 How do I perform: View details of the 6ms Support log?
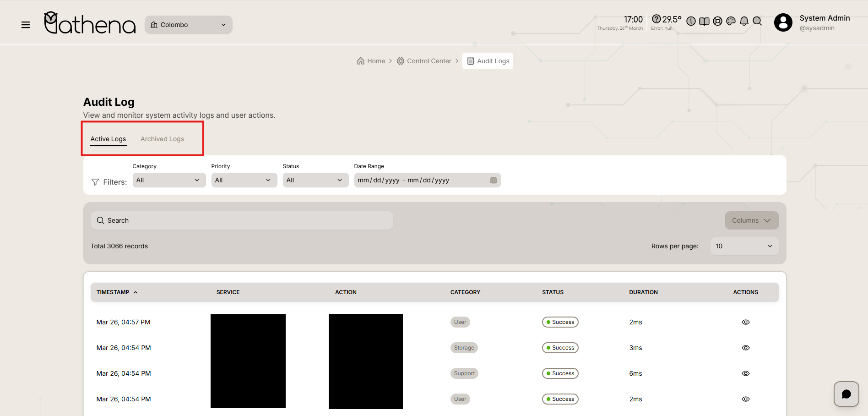(x=745, y=373)
